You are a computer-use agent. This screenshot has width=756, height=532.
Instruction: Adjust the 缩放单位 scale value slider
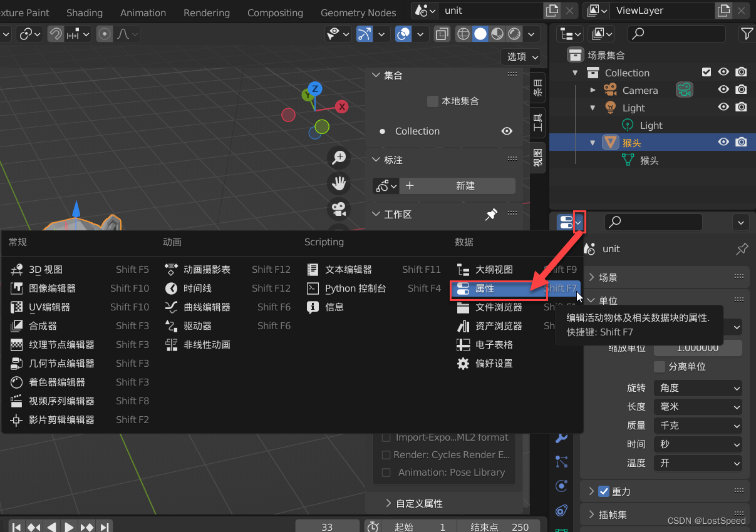click(x=697, y=348)
